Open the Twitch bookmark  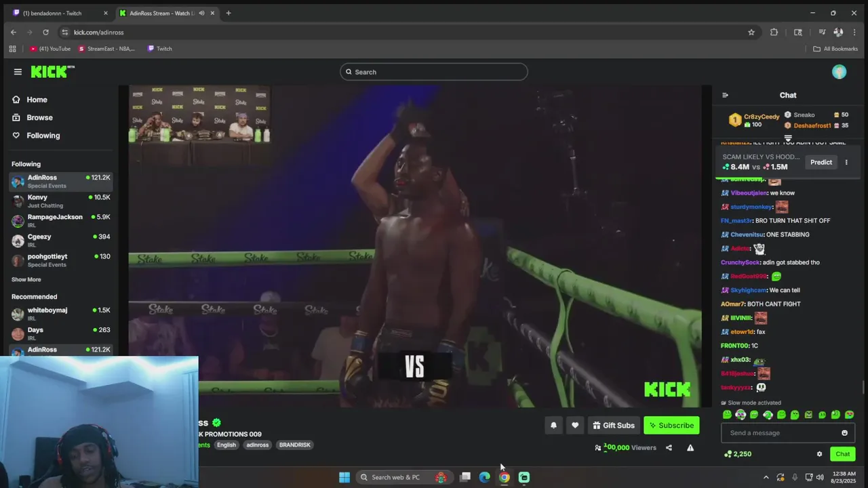159,49
